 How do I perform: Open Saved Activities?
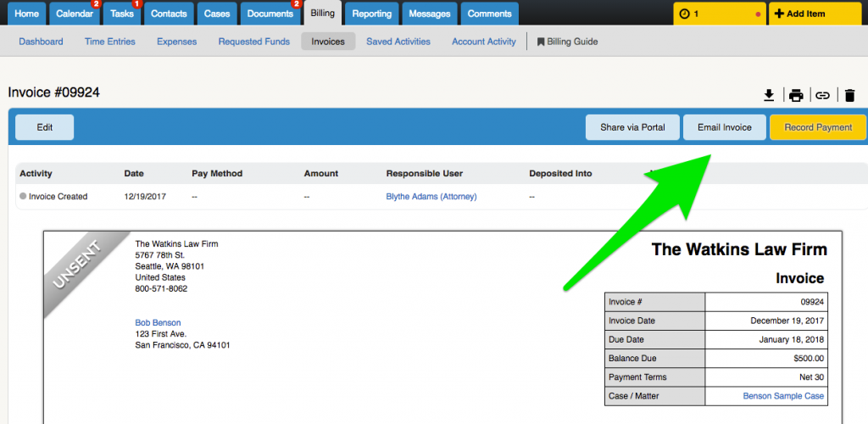tap(398, 42)
